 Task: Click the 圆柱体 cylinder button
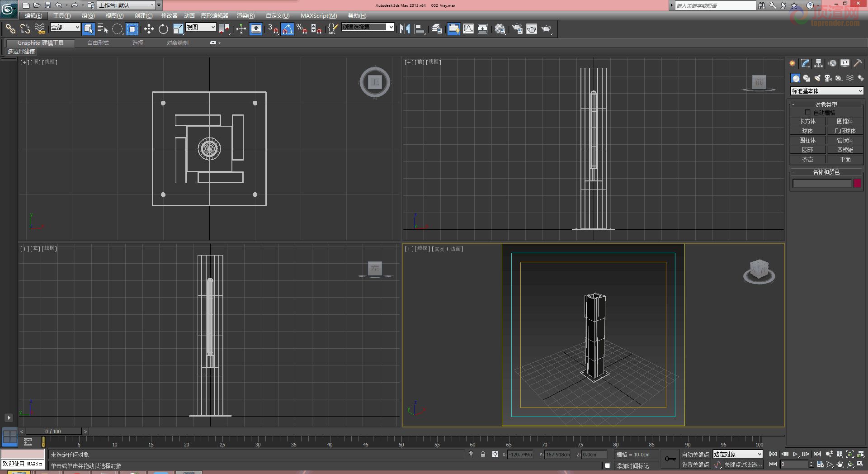click(807, 140)
